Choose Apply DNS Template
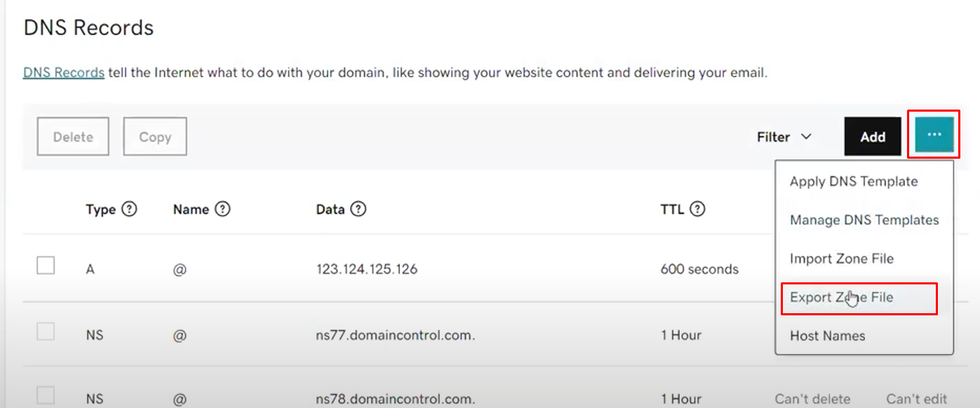This screenshot has width=980, height=408. (853, 181)
